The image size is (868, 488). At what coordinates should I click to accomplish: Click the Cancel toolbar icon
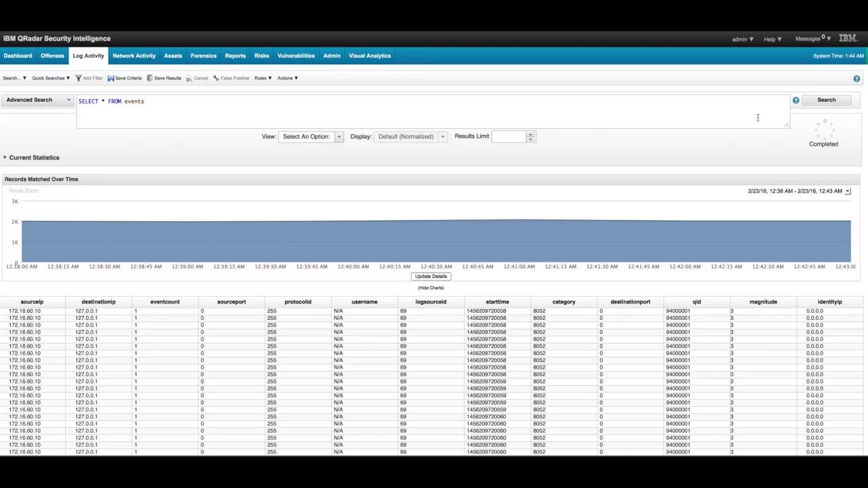point(189,78)
